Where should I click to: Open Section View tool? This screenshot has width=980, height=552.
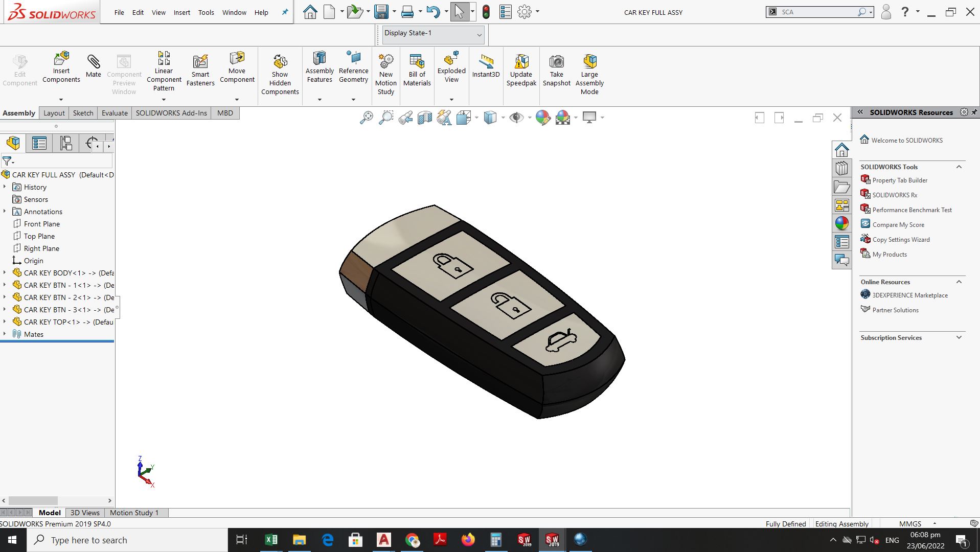coord(425,118)
